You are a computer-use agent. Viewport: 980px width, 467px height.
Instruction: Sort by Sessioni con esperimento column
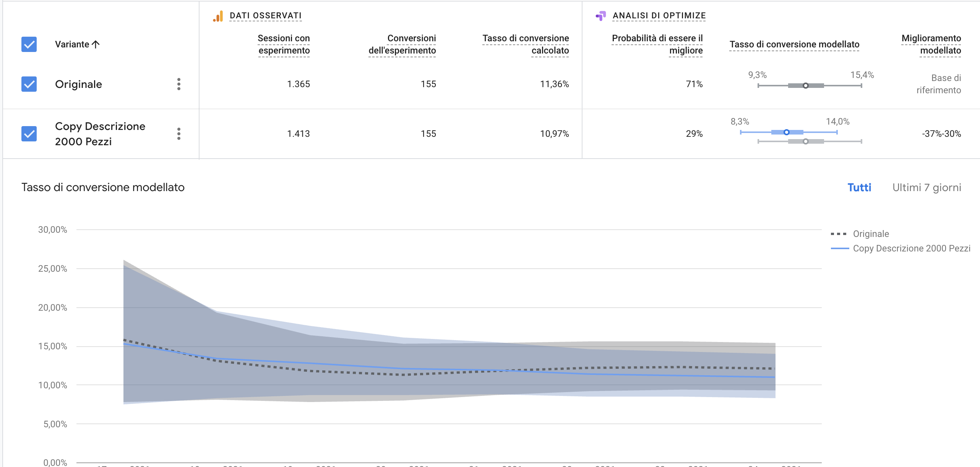[284, 44]
